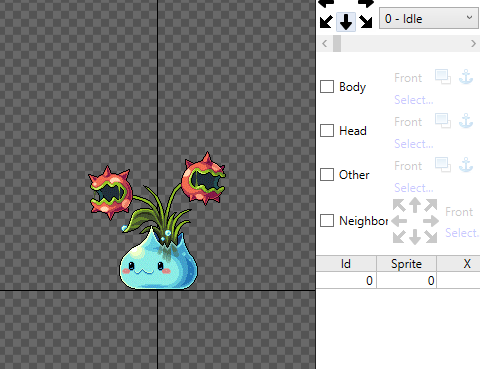Select the down-left direction arrow
Image resolution: width=480 pixels, height=369 pixels.
(x=326, y=22)
